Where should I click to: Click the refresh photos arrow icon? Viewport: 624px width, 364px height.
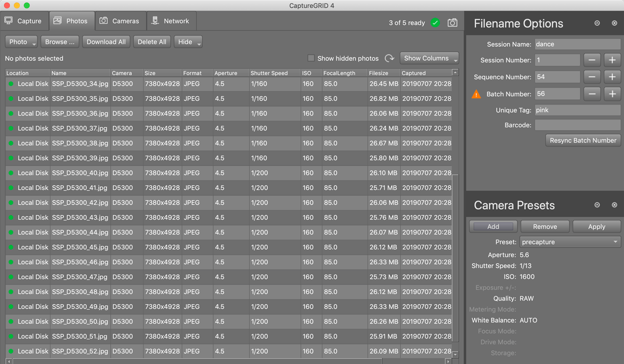click(x=389, y=59)
